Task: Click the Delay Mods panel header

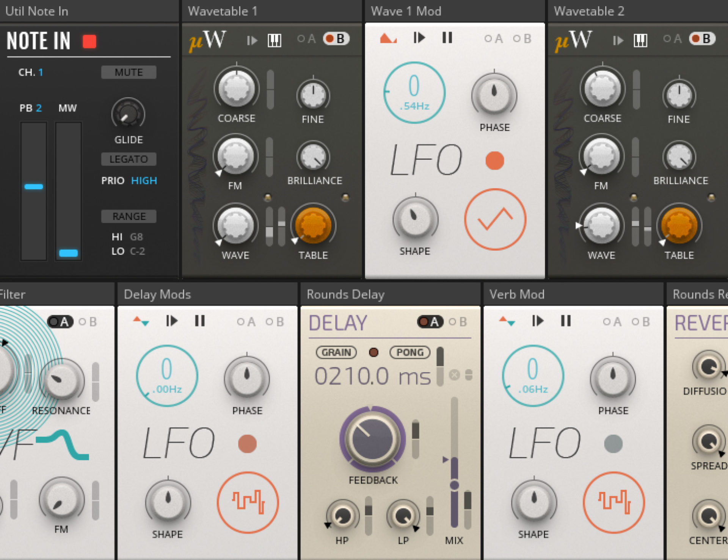Action: click(x=157, y=294)
